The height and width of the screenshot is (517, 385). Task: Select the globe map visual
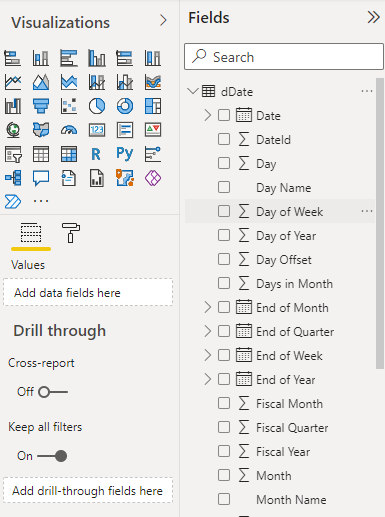[13, 130]
